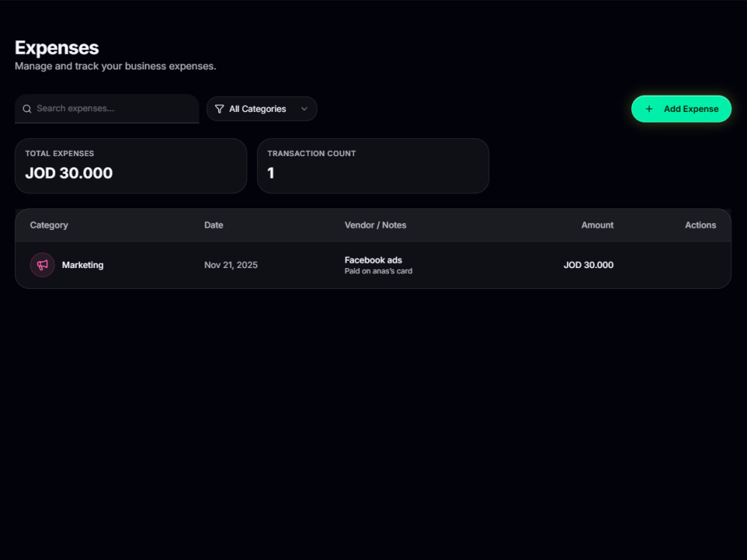Click the Total Expenses summary card
The height and width of the screenshot is (560, 747).
tap(131, 167)
